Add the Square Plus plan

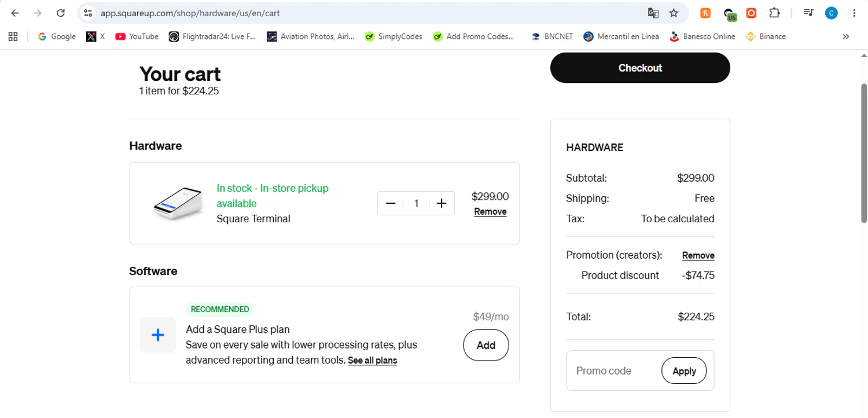coord(486,345)
